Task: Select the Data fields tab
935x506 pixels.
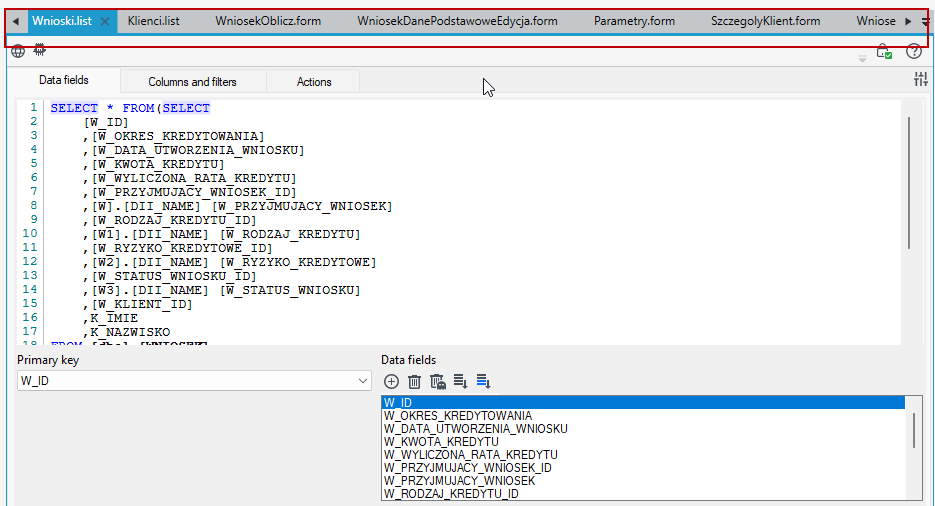Action: (64, 80)
